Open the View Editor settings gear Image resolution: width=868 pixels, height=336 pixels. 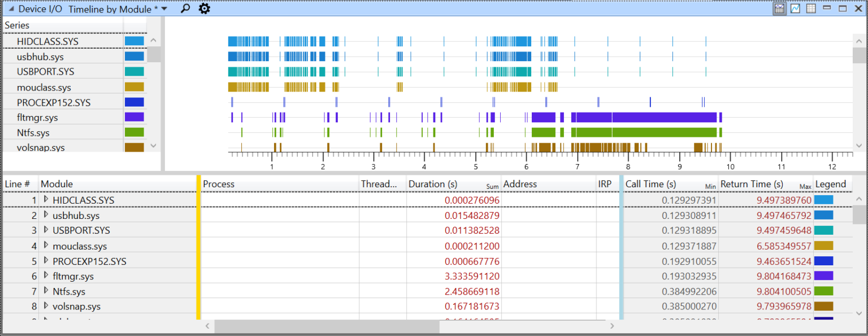(x=204, y=8)
